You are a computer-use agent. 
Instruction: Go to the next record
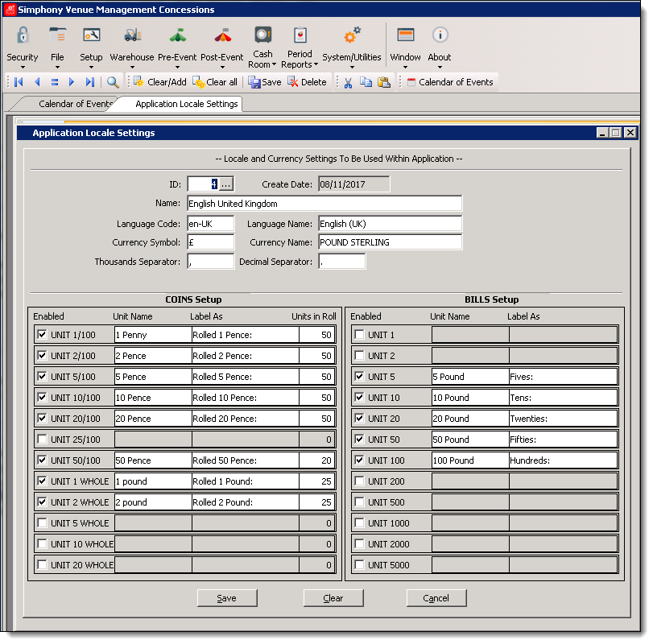point(71,82)
